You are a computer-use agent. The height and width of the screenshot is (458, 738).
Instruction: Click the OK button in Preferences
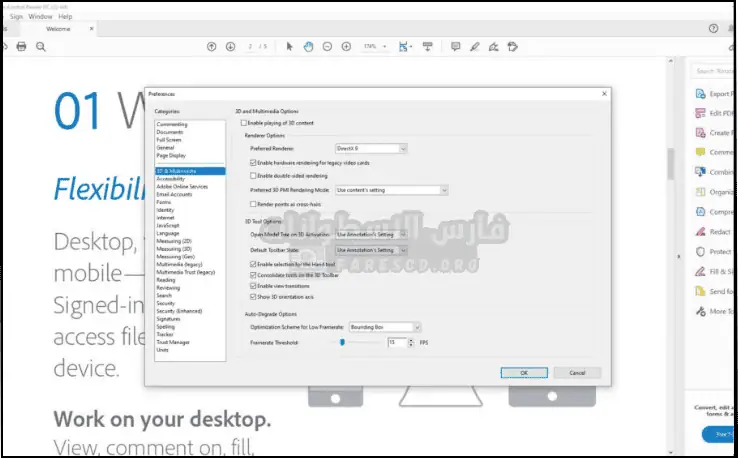click(523, 373)
